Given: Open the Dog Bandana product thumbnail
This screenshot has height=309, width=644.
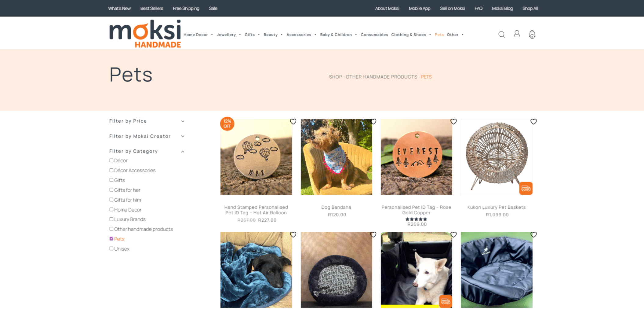Looking at the screenshot, I should (x=336, y=157).
